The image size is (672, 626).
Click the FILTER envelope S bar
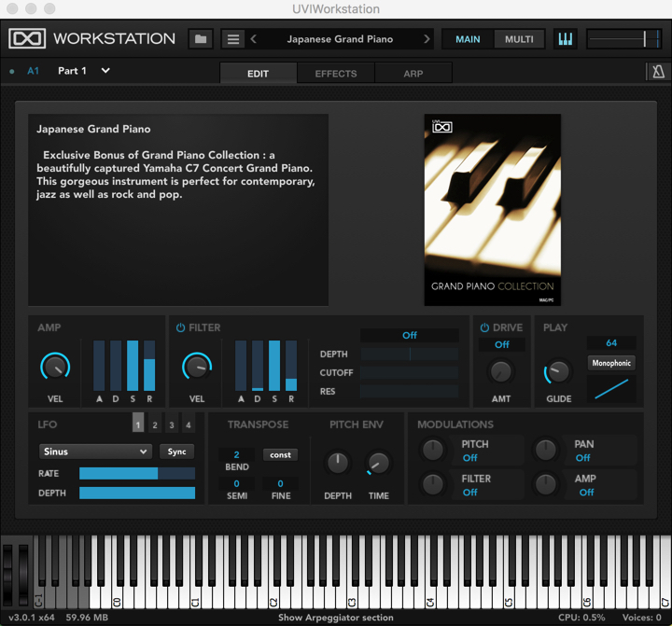(274, 366)
